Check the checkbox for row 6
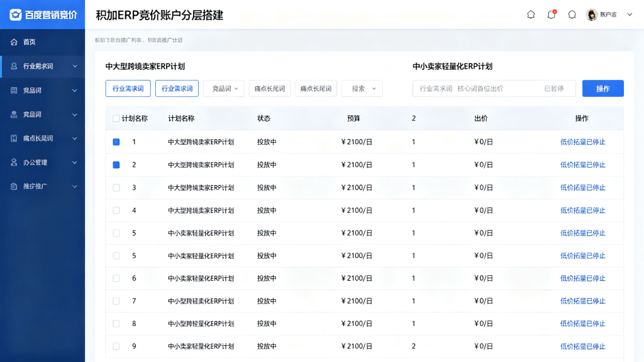The image size is (644, 362). (x=116, y=278)
